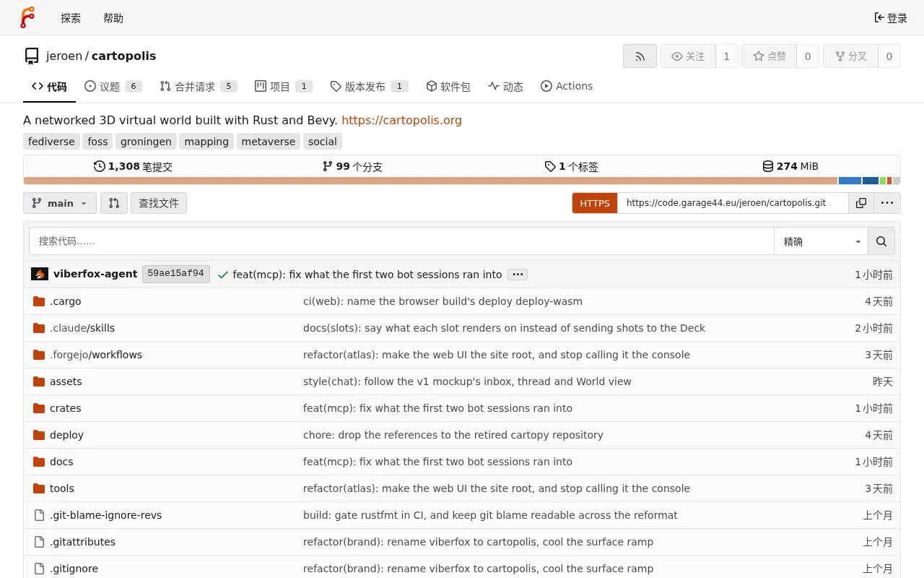Expand the commit message ellipsis button
Image resolution: width=924 pixels, height=578 pixels.
518,275
